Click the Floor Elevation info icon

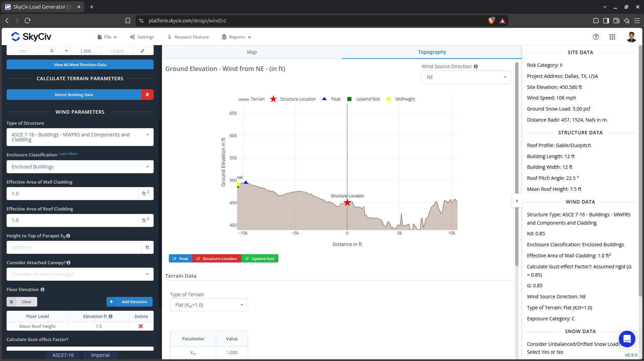click(x=42, y=289)
